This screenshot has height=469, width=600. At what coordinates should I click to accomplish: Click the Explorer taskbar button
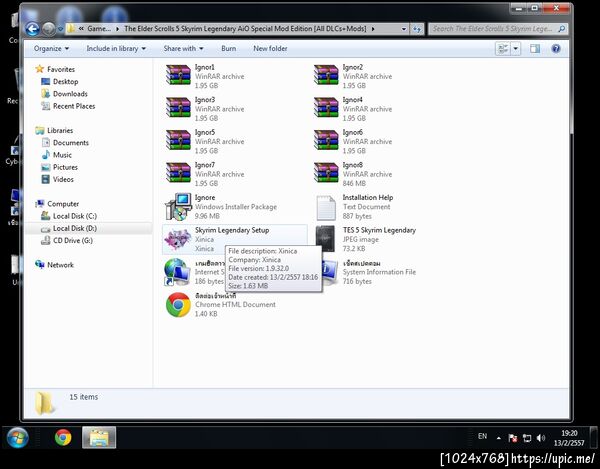[99, 437]
